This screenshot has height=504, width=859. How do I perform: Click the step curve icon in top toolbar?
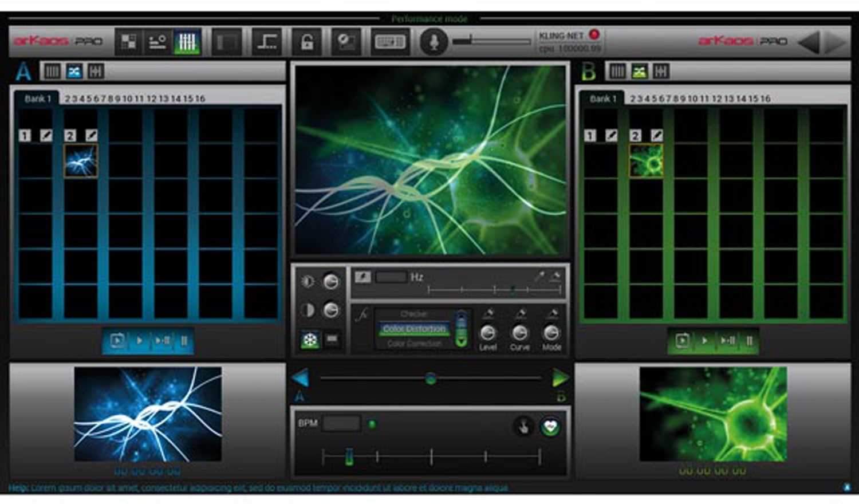pos(266,41)
